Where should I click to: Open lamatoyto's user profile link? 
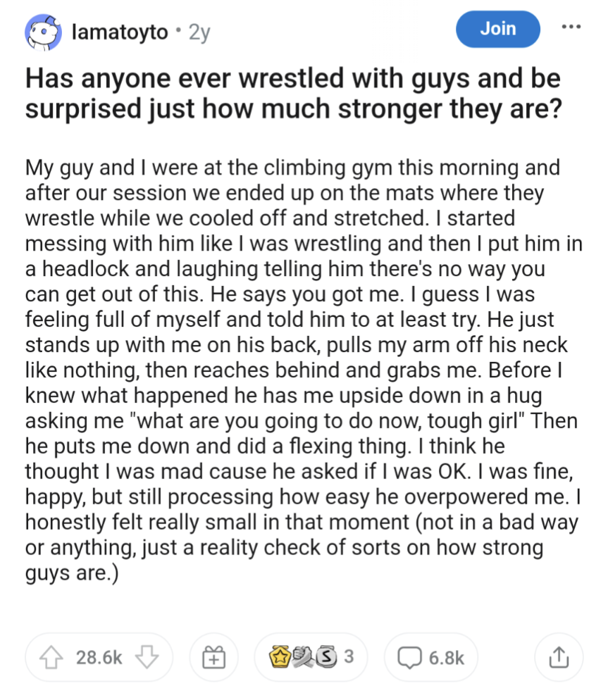[x=118, y=32]
